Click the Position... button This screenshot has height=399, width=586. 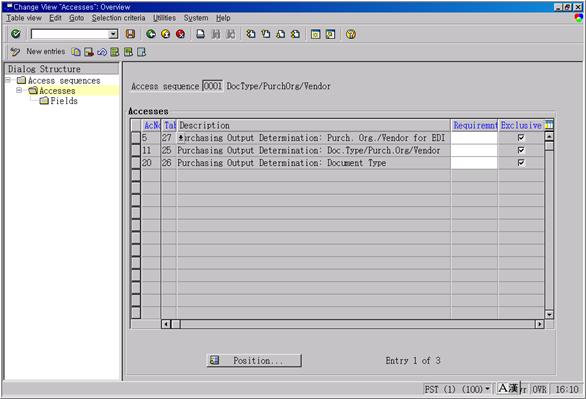tap(254, 361)
